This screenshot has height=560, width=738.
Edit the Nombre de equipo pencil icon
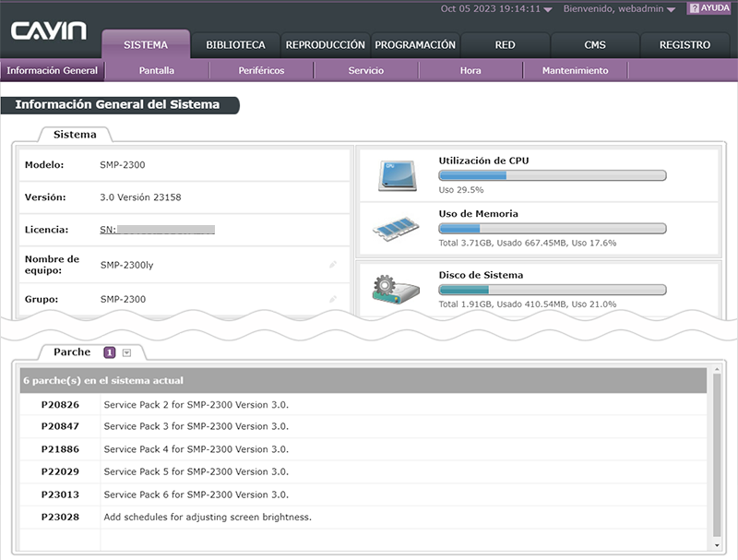pyautogui.click(x=333, y=265)
